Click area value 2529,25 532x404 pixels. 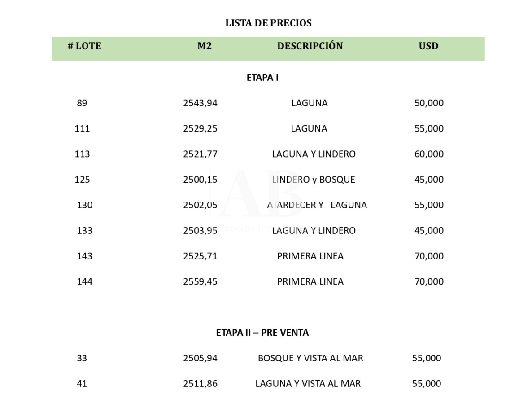[200, 129]
